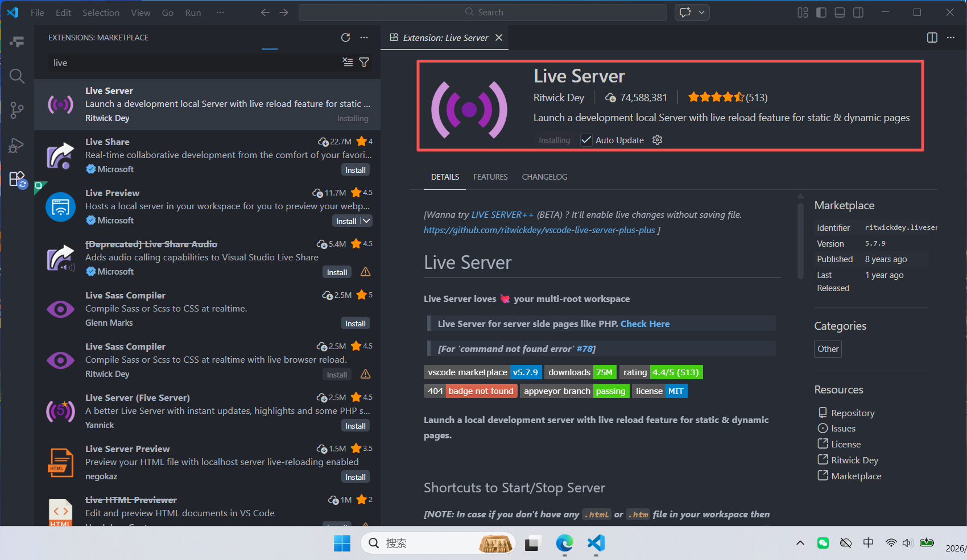This screenshot has height=560, width=967.
Task: Follow the Check Here PHP link
Action: click(x=644, y=323)
